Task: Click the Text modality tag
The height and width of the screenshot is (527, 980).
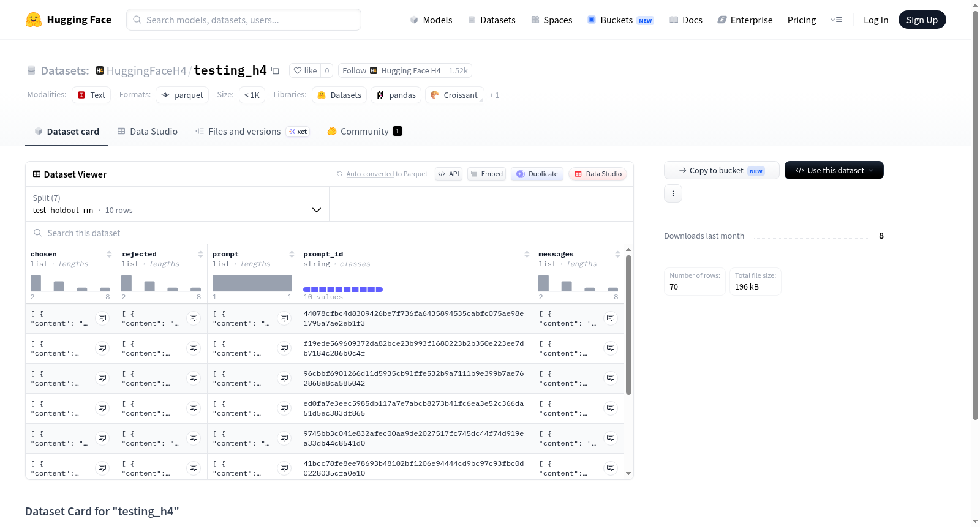Action: (x=91, y=95)
